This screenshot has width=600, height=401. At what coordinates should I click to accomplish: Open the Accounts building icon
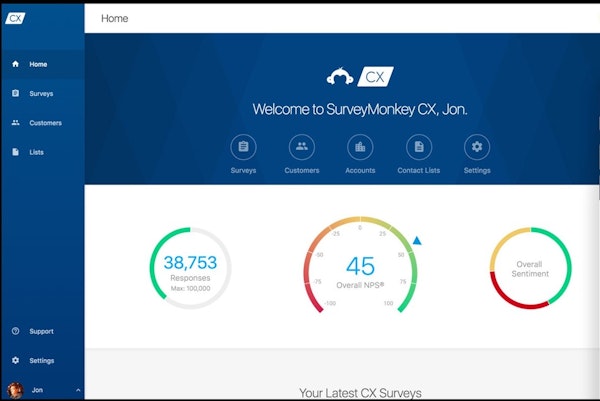tap(360, 147)
